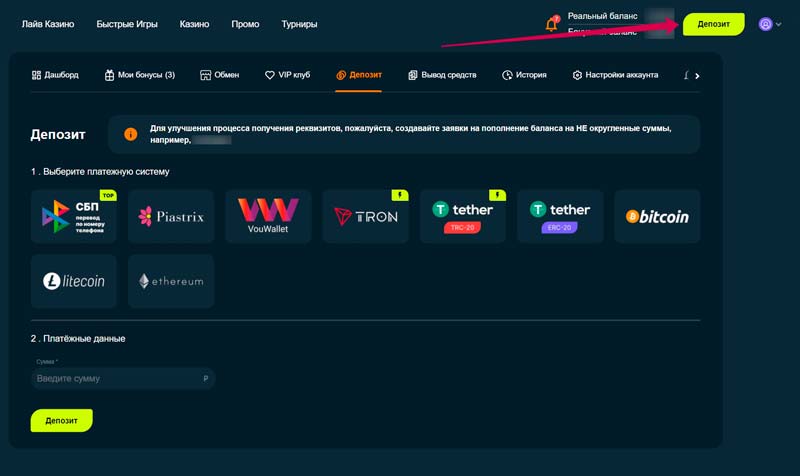Select Tether TRC-20 payment option

tap(462, 216)
